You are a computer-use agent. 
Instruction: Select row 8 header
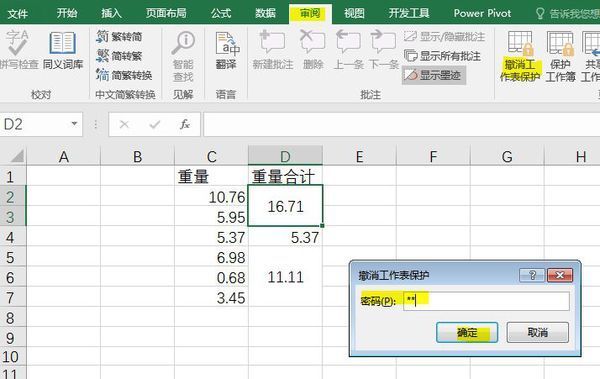click(x=13, y=318)
